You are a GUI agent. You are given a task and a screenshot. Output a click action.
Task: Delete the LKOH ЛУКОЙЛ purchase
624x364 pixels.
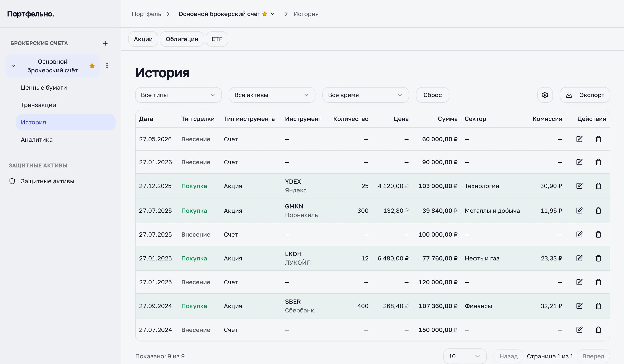598,258
